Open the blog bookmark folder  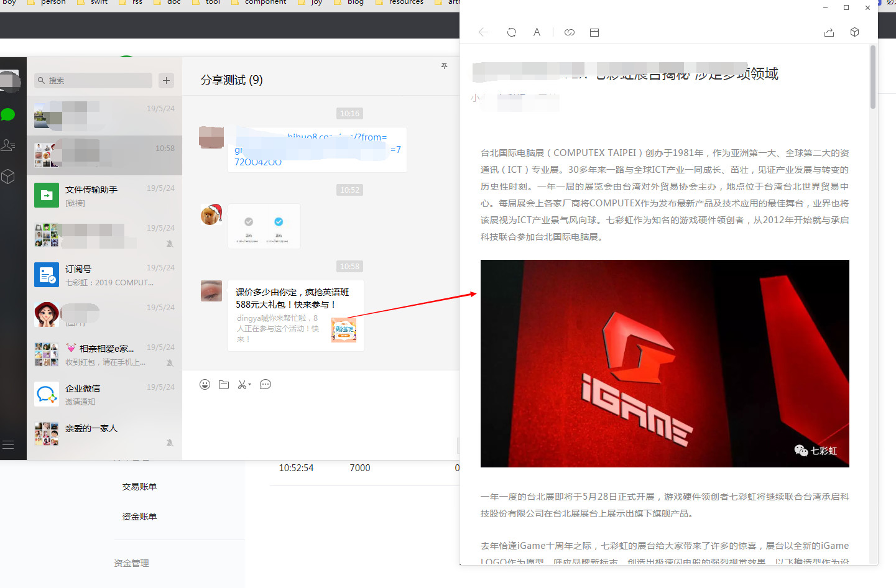349,2
